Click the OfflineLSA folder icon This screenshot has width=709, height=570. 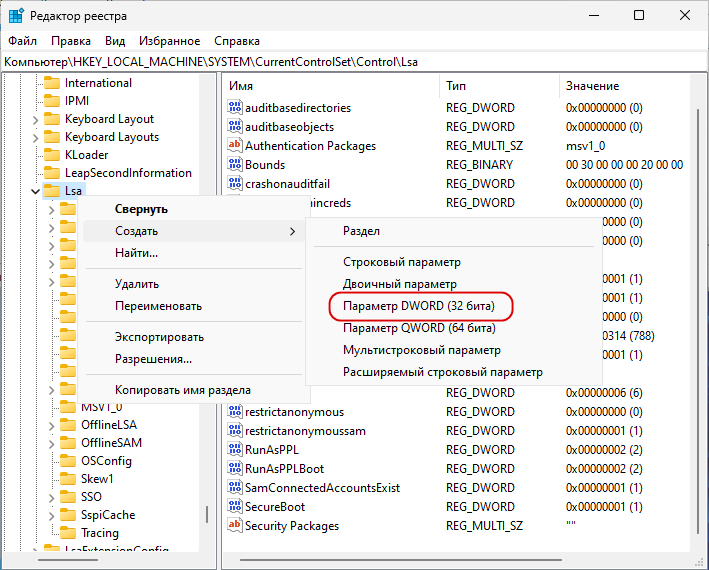(68, 425)
